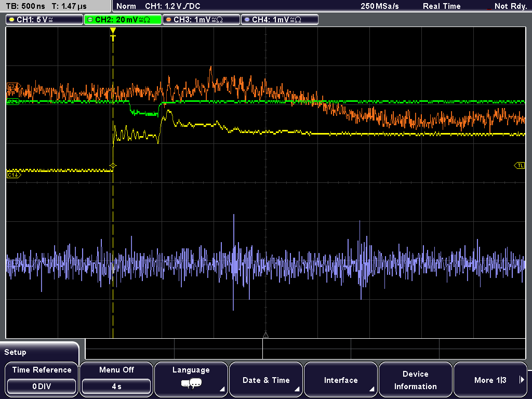Viewport: 532px width, 399px height.
Task: Click the Real Time acquisition label
Action: [x=442, y=6]
